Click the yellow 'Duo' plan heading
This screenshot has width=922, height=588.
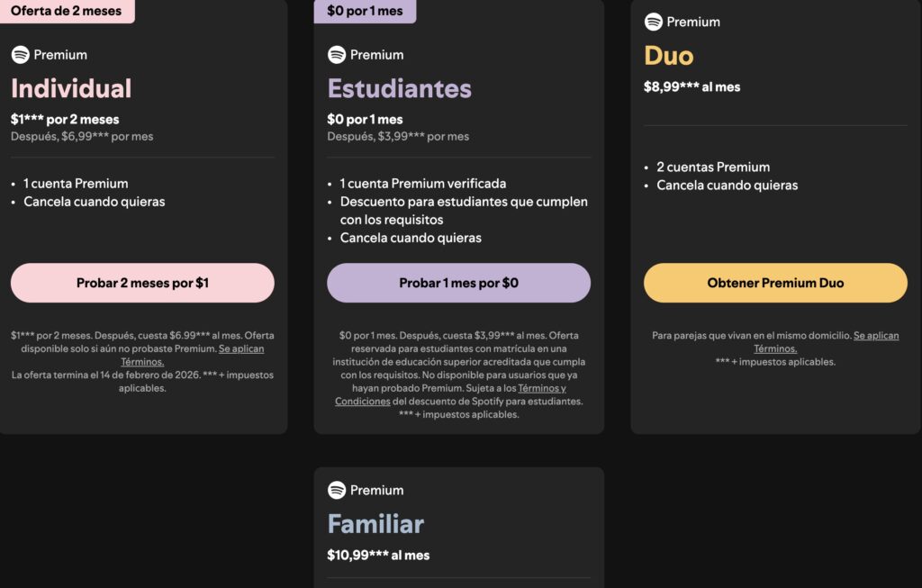click(668, 56)
